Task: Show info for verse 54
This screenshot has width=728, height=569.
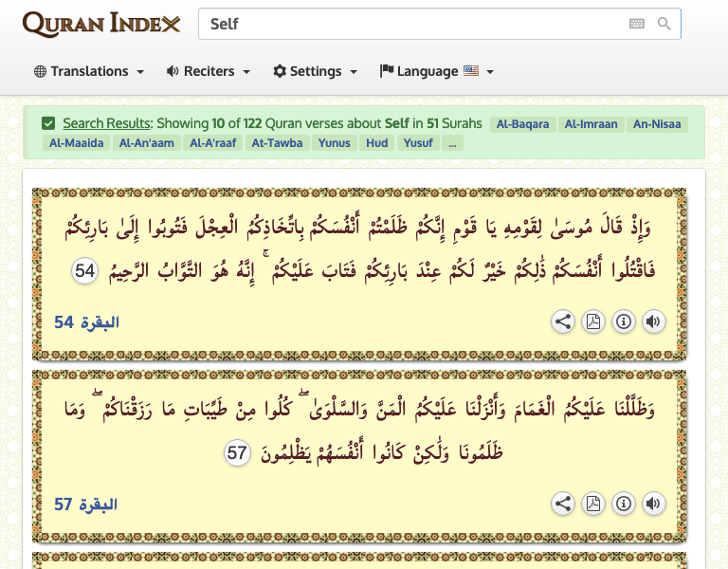Action: tap(623, 321)
